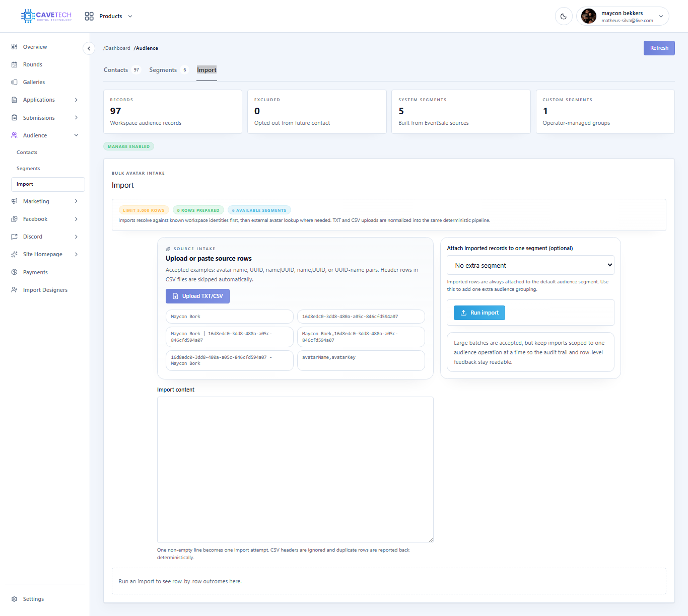This screenshot has width=688, height=616.
Task: Select Import under Audience in sidebar
Action: click(x=48, y=184)
